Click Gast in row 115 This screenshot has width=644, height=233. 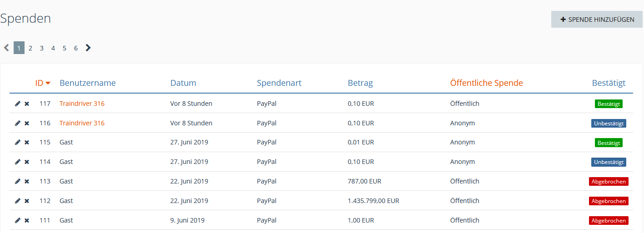66,142
